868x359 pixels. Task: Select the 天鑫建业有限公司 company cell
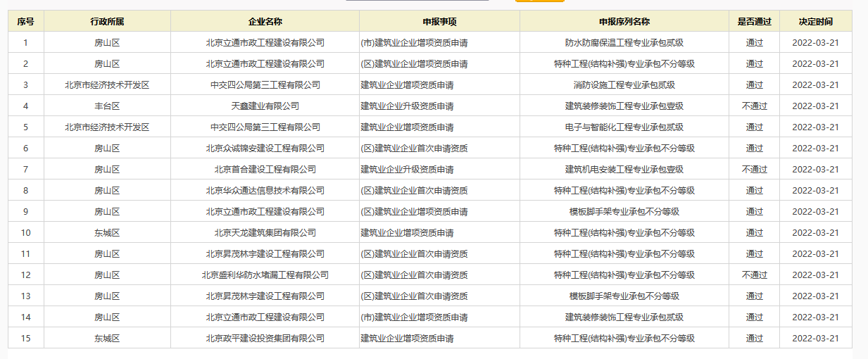(265, 106)
